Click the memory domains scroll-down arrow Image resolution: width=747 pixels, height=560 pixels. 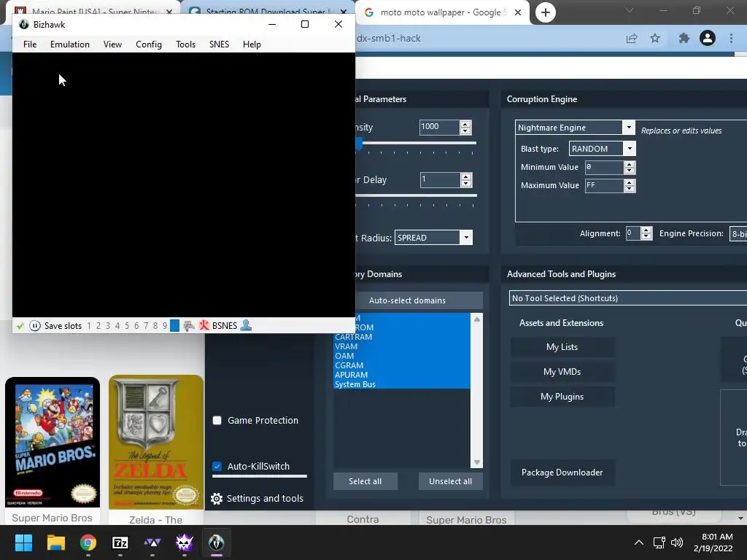477,462
